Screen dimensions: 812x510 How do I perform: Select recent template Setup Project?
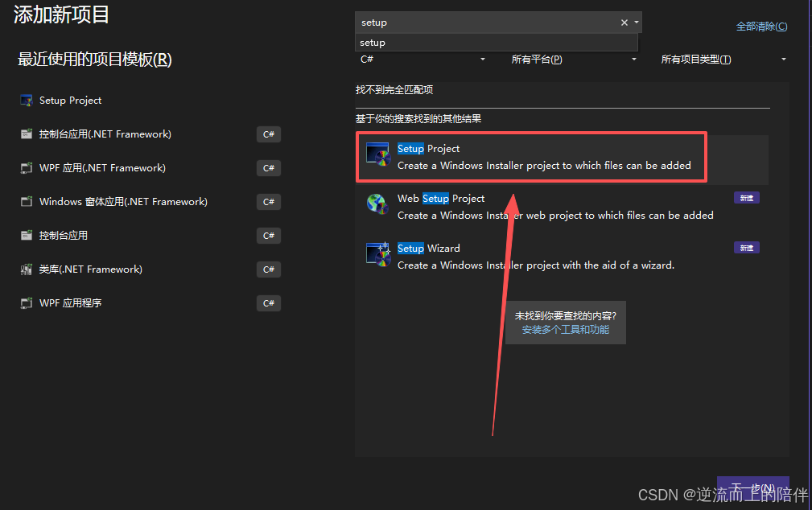(x=150, y=101)
